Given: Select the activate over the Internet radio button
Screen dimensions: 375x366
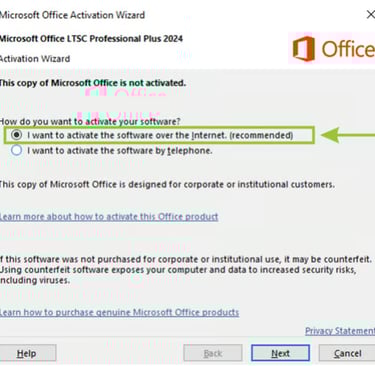Looking at the screenshot, I should (16, 135).
